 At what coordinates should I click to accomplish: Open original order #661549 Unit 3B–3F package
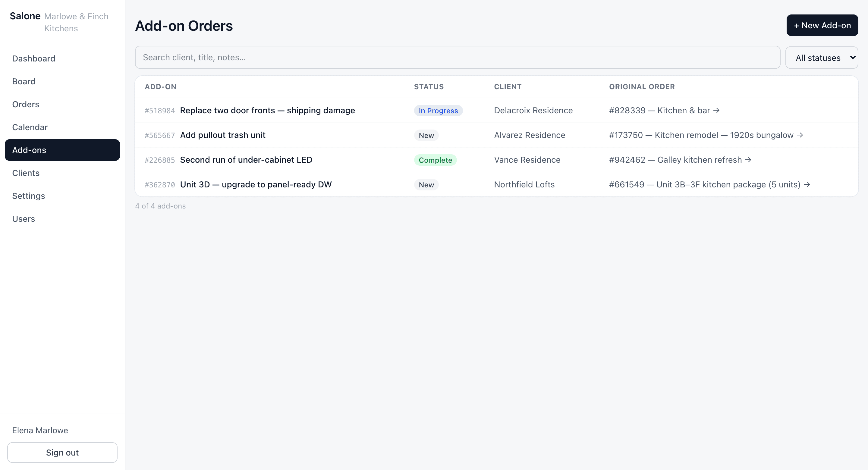[709, 185]
